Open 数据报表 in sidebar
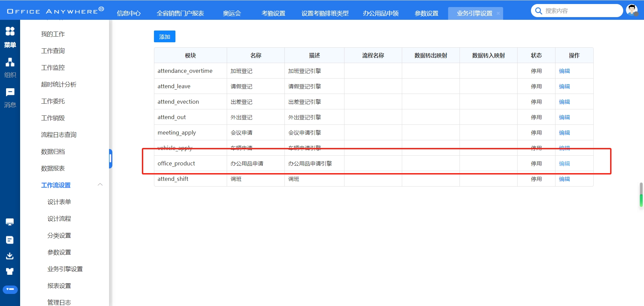The width and height of the screenshot is (644, 306). (53, 168)
